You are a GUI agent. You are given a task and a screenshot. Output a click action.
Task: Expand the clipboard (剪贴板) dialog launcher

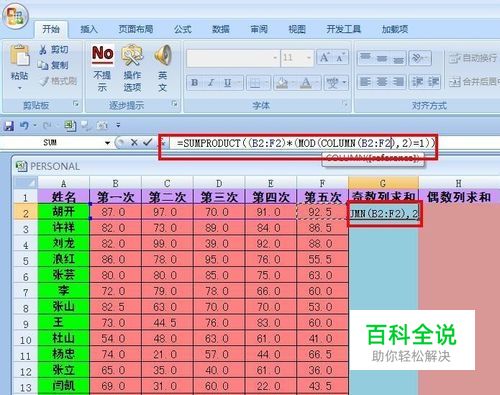click(x=76, y=104)
